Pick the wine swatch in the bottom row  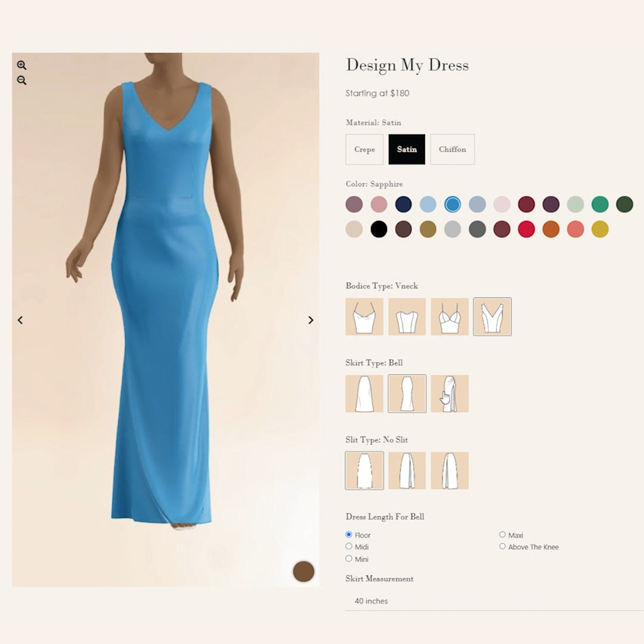[502, 229]
